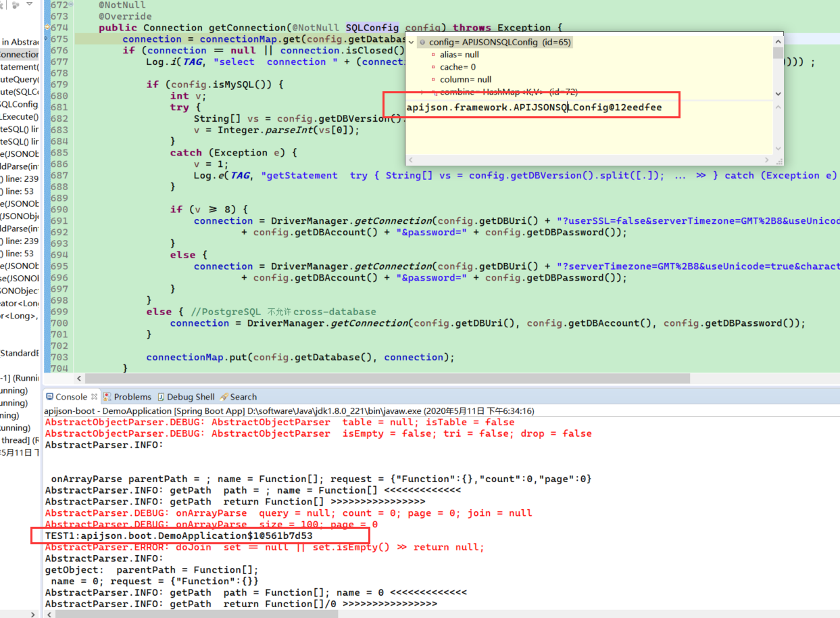
Task: Select the column= null field in popup
Action: [x=466, y=79]
